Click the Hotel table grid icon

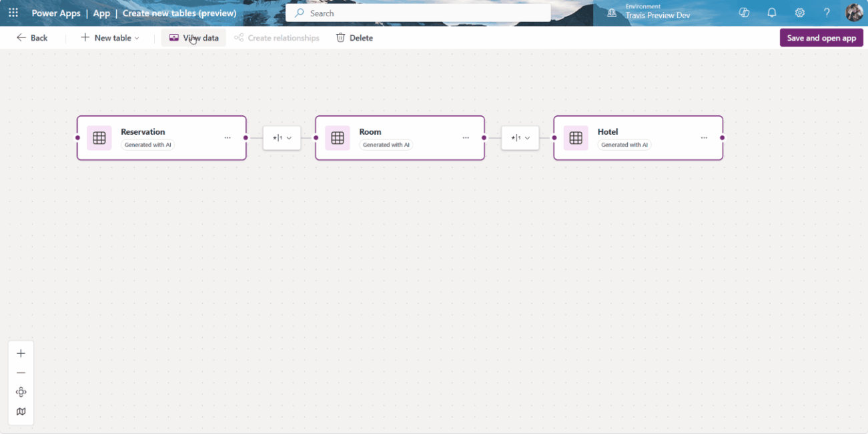pyautogui.click(x=575, y=137)
